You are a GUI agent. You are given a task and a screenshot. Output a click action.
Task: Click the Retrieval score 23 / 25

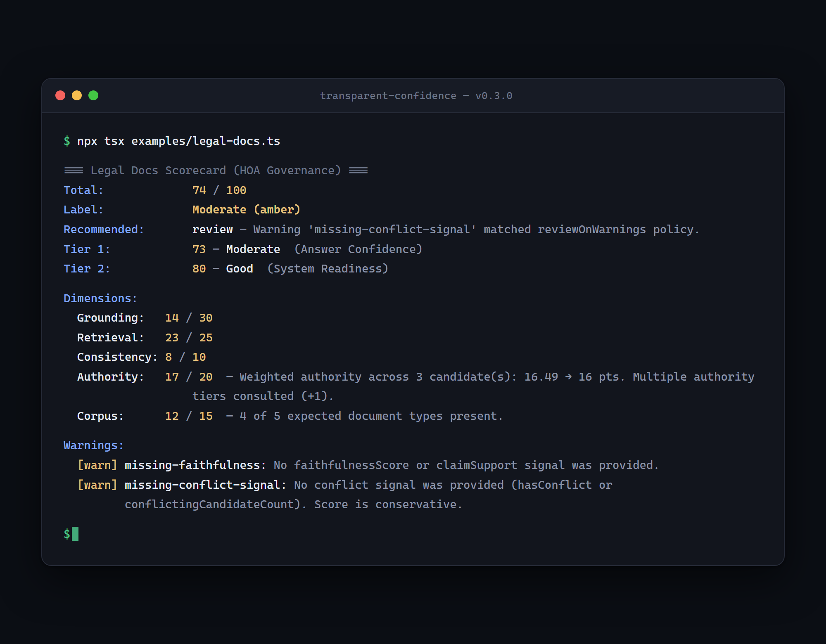point(189,338)
